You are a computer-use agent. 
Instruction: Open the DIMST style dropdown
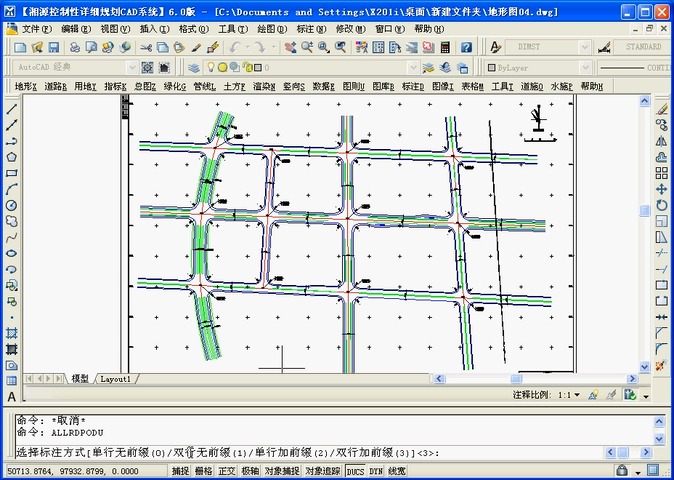pyautogui.click(x=585, y=47)
